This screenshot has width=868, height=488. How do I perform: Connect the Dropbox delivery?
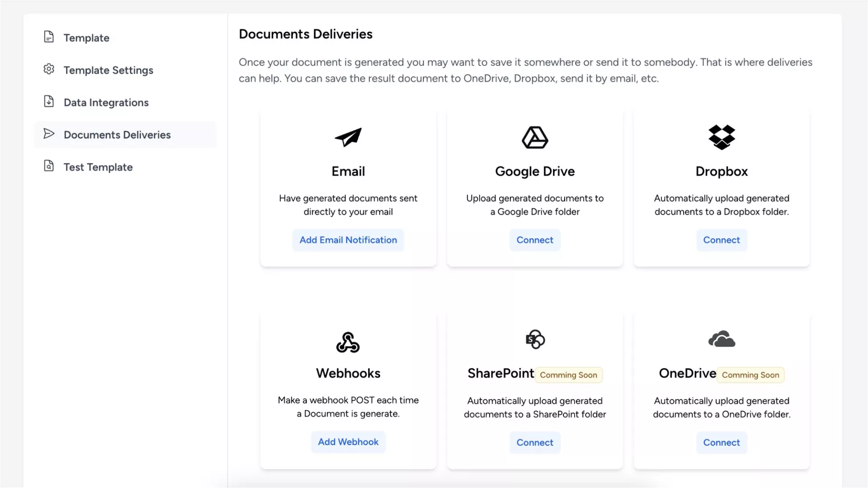[x=722, y=240]
